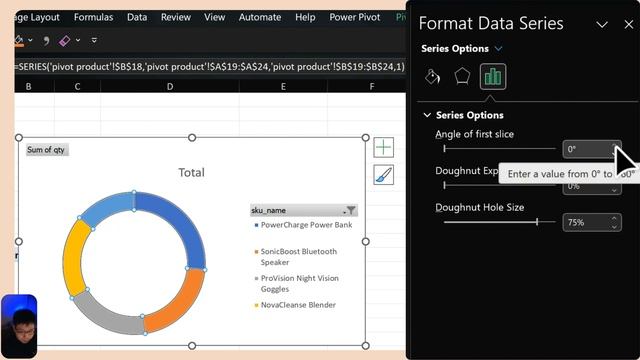Open the Review ribbon tab
640x360 pixels.
[176, 17]
